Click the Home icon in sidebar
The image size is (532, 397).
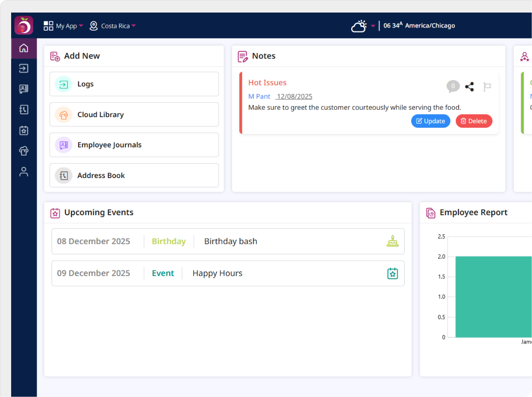(24, 48)
